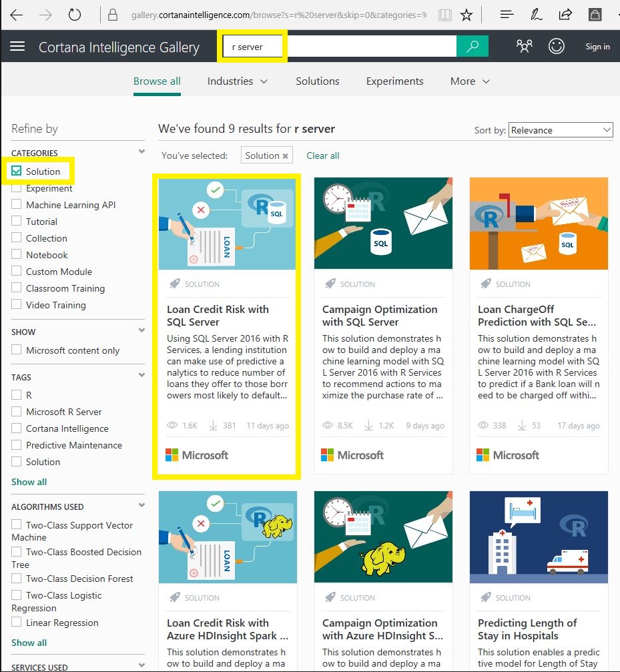Collapse the Algorithms Used section arrow
The height and width of the screenshot is (672, 620).
142,505
